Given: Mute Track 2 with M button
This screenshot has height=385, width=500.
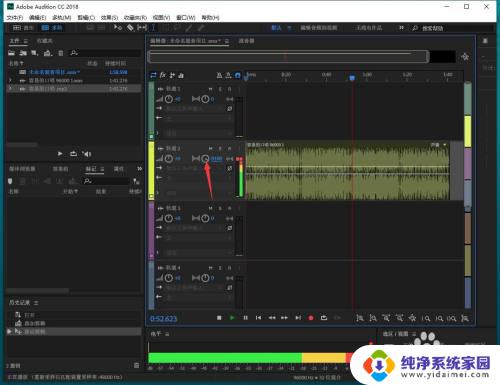Looking at the screenshot, I should tap(210, 148).
